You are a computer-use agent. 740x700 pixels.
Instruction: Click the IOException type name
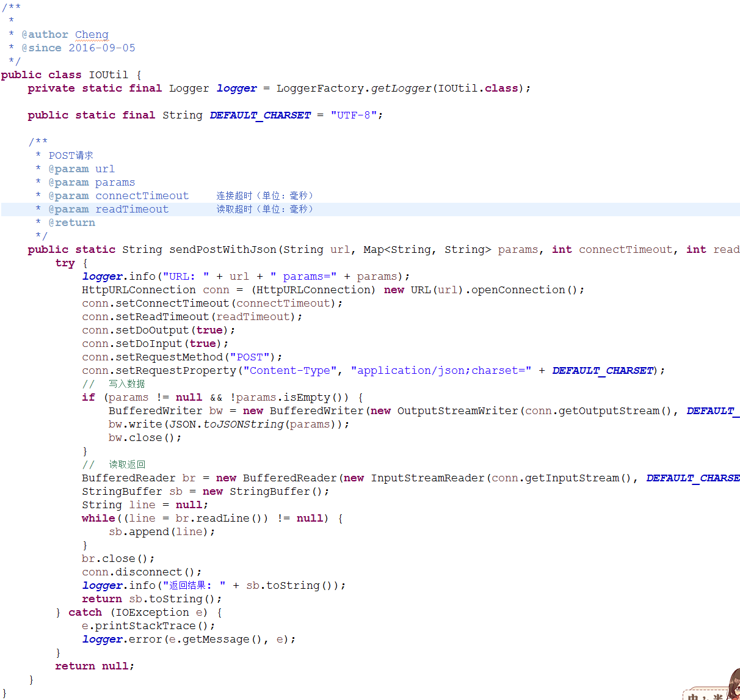tap(152, 613)
